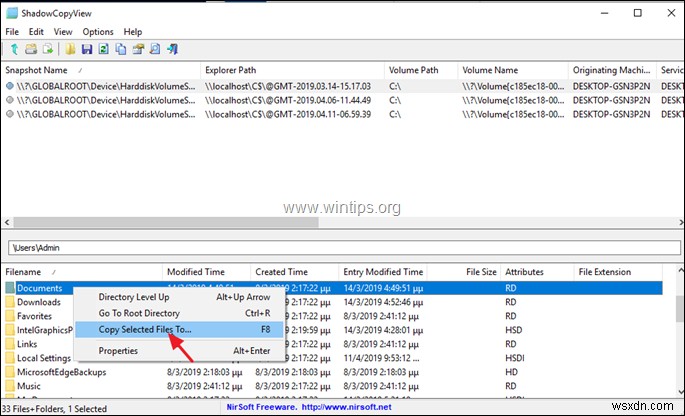Screen dimensions: 685x416
Task: Click the HSDI attribute cell of Local Settings
Action: click(515, 358)
